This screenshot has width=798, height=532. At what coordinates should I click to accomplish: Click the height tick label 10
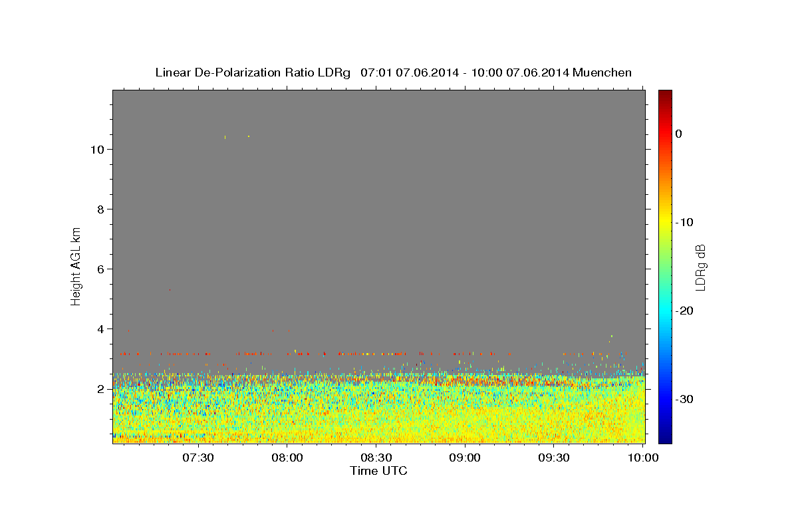click(x=97, y=150)
